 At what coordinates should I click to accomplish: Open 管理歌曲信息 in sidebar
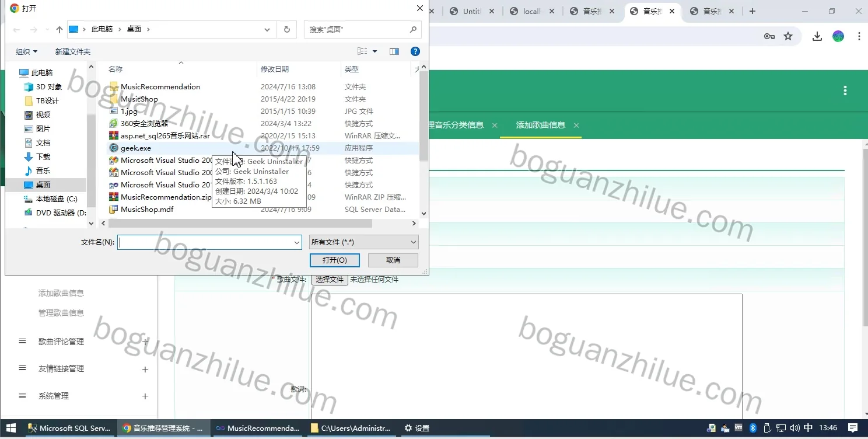61,313
